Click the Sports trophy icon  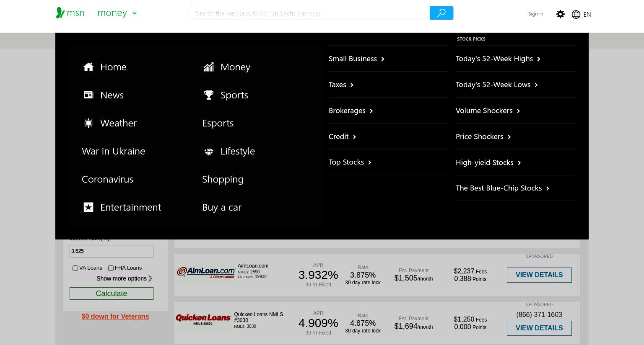point(209,95)
